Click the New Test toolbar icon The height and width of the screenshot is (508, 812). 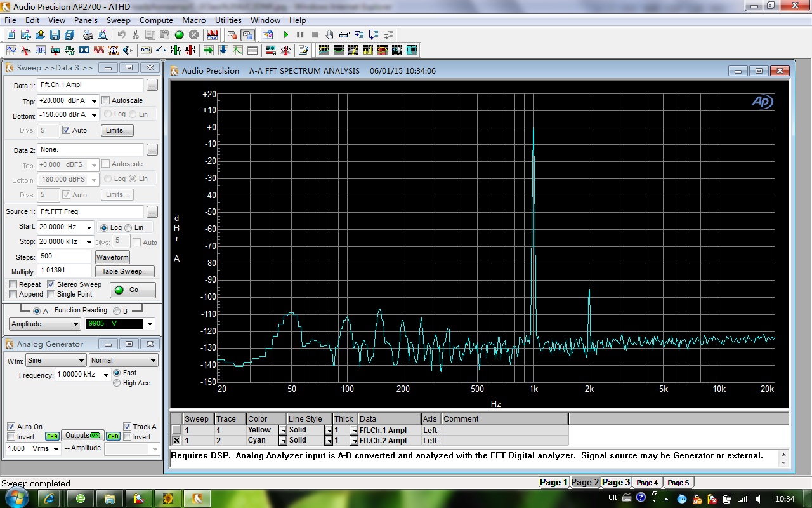tap(11, 35)
